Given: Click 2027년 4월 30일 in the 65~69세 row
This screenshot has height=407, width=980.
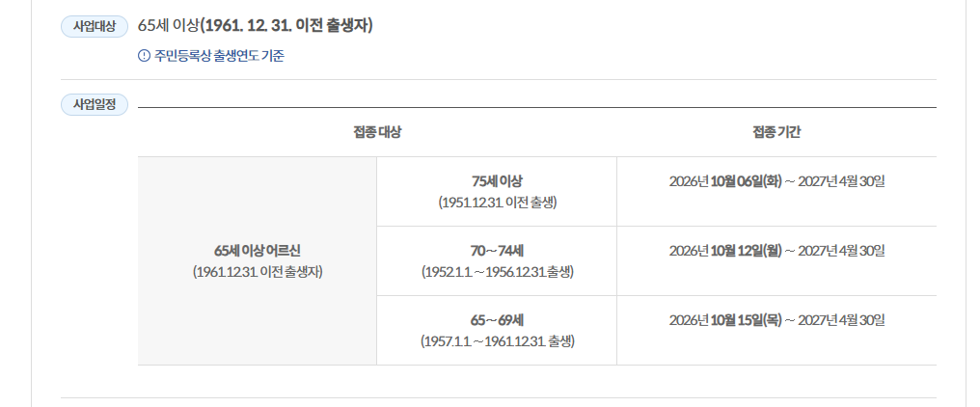Looking at the screenshot, I should click(x=841, y=321).
